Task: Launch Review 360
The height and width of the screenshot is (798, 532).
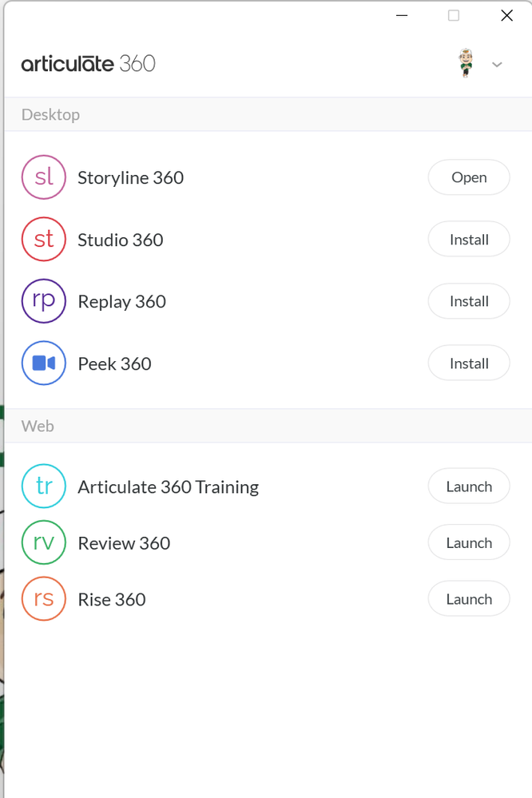Action: (x=469, y=543)
